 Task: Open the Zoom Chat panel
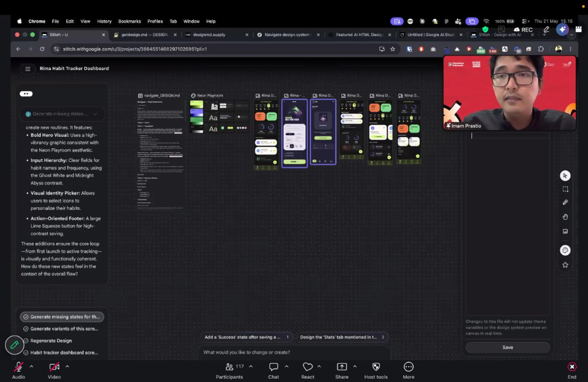pyautogui.click(x=273, y=371)
